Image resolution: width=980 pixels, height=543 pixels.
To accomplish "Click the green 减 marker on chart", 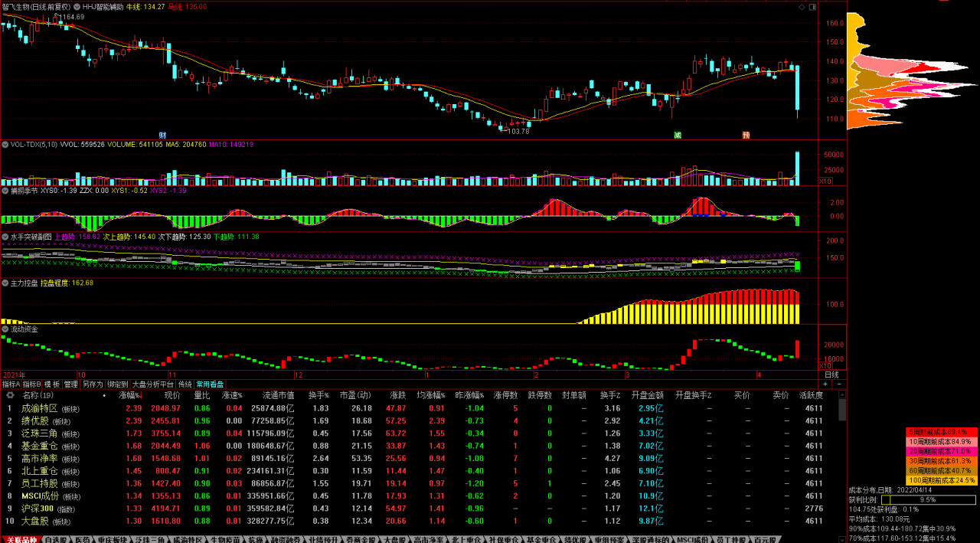I will point(677,136).
